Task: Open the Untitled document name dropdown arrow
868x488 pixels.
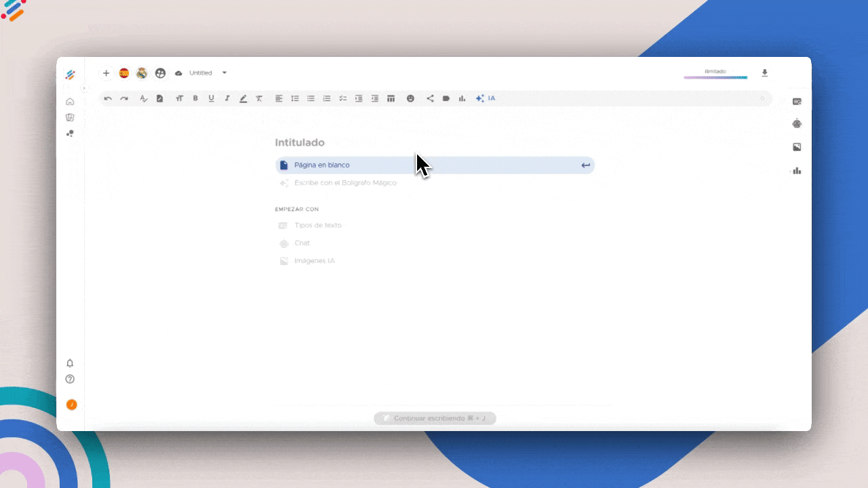Action: pyautogui.click(x=224, y=73)
